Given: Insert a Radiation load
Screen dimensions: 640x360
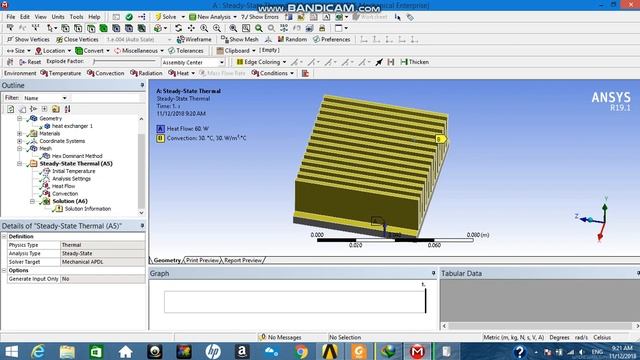Looking at the screenshot, I should [x=146, y=73].
